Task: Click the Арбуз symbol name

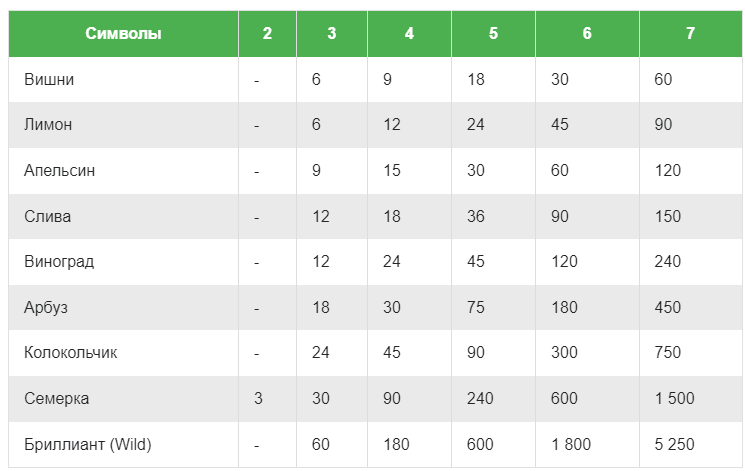Action: click(x=46, y=307)
